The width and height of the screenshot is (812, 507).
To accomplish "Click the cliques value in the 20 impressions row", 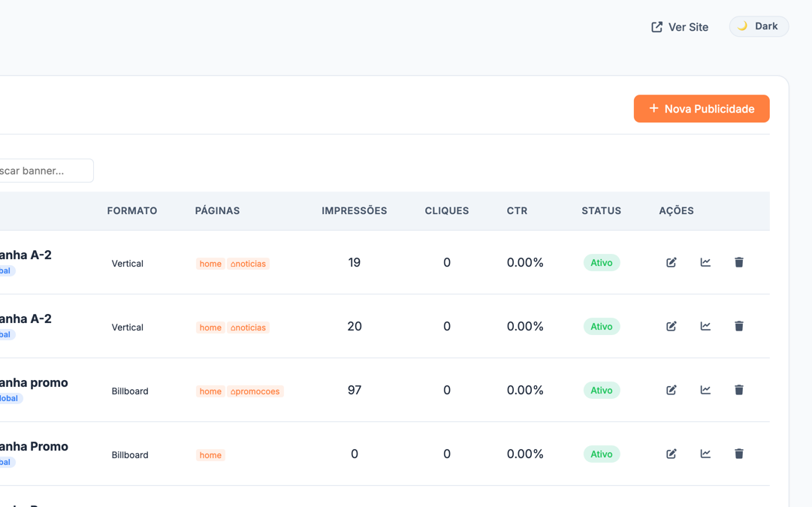I will click(447, 326).
